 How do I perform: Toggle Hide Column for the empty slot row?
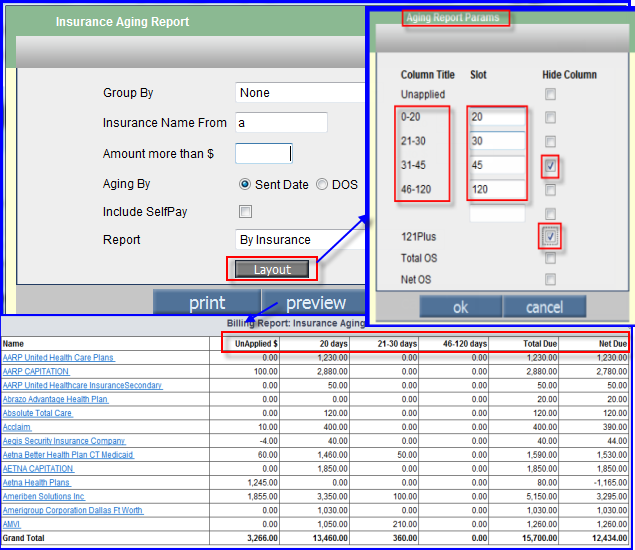pos(550,213)
